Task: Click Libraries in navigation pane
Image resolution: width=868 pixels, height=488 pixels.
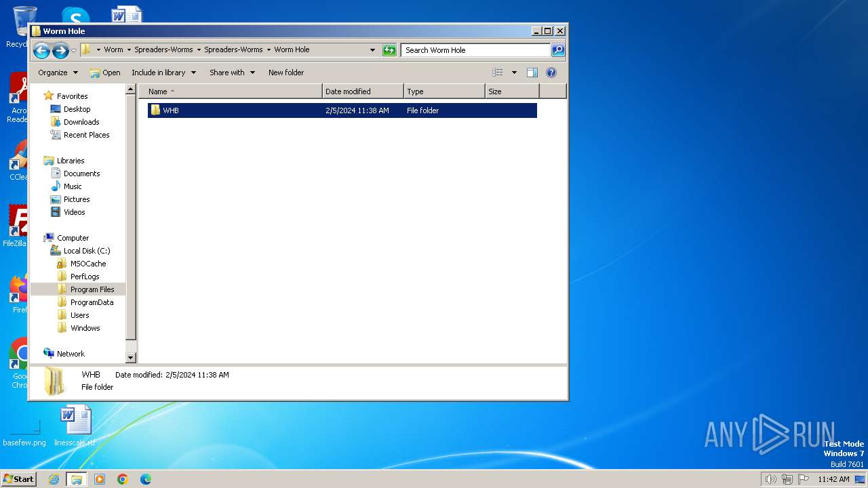Action: click(71, 161)
